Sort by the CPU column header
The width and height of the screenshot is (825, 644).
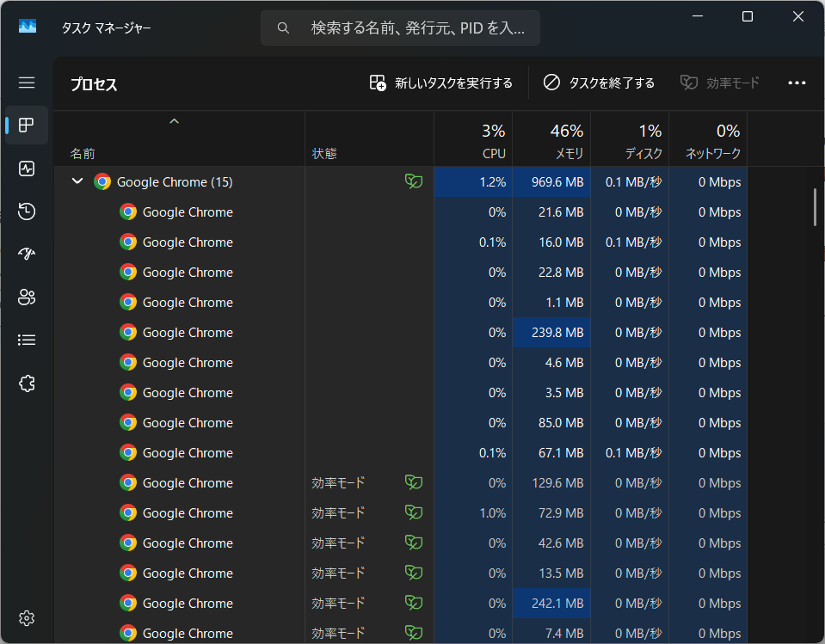(473, 138)
